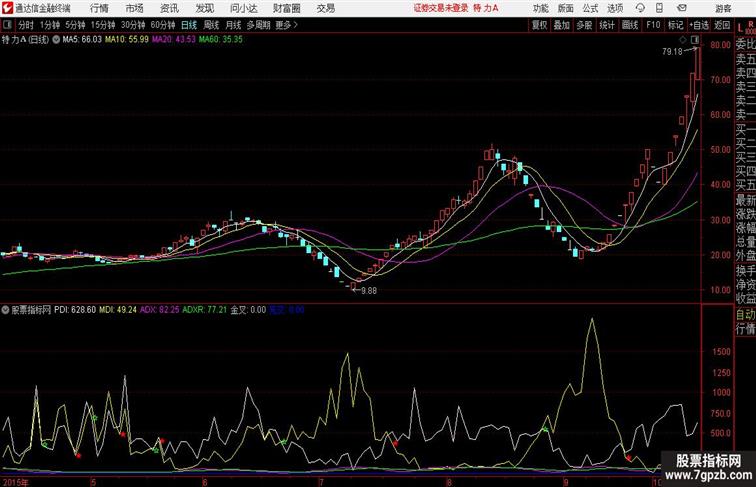Open the 多周期 multi-period view

[x=258, y=25]
